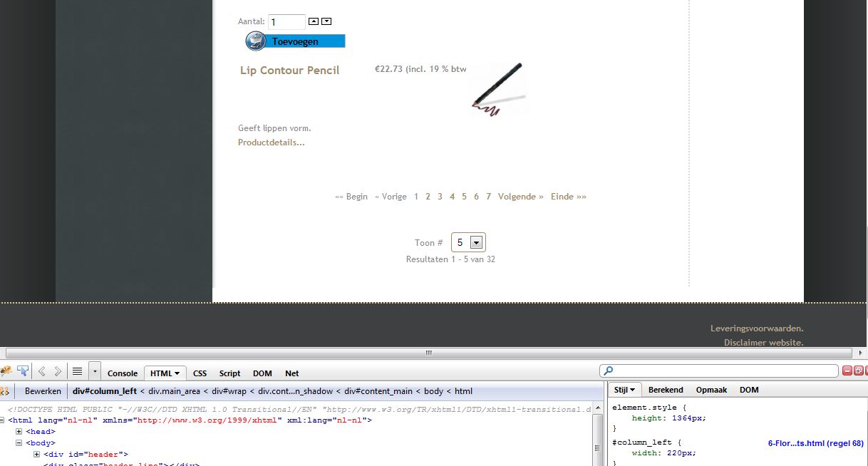Go back with Firebug's left arrow
This screenshot has width=868, height=466.
tap(41, 371)
